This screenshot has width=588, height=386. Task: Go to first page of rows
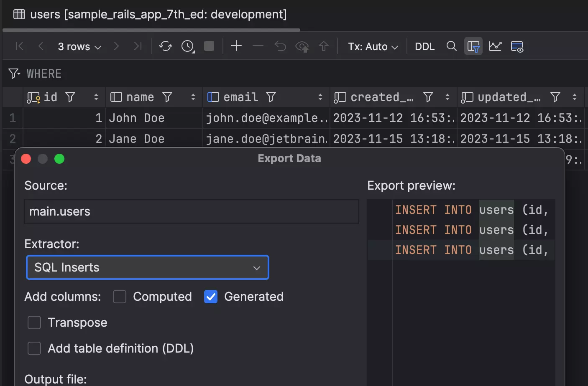19,46
